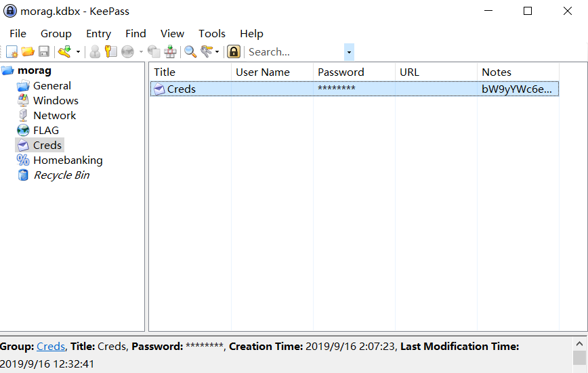Screen dimensions: 588x373
Task: Open the Help menu
Action: tap(251, 34)
